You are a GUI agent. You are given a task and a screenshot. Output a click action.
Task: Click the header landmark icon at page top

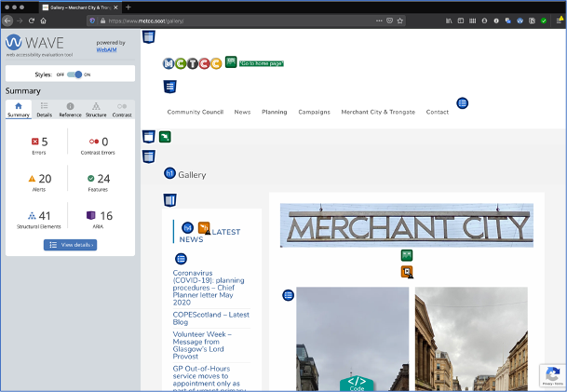(149, 37)
